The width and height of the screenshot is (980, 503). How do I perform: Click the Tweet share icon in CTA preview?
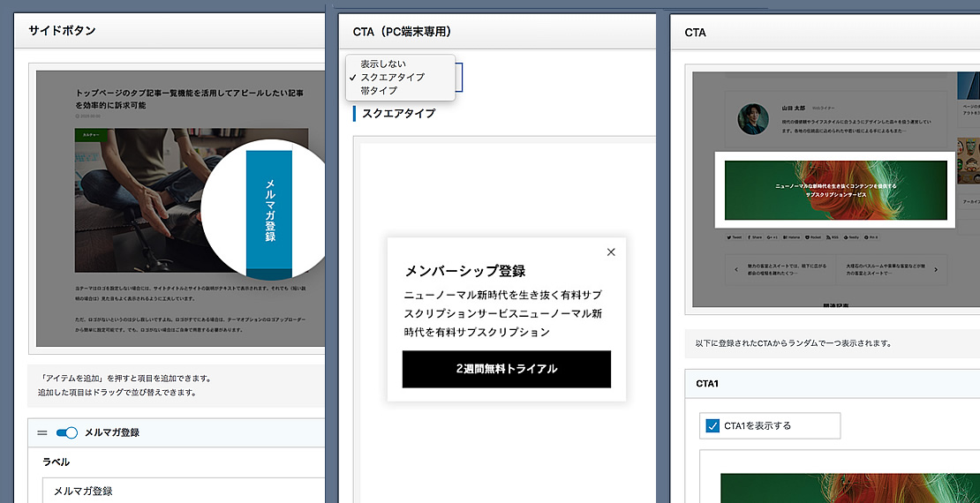(735, 237)
